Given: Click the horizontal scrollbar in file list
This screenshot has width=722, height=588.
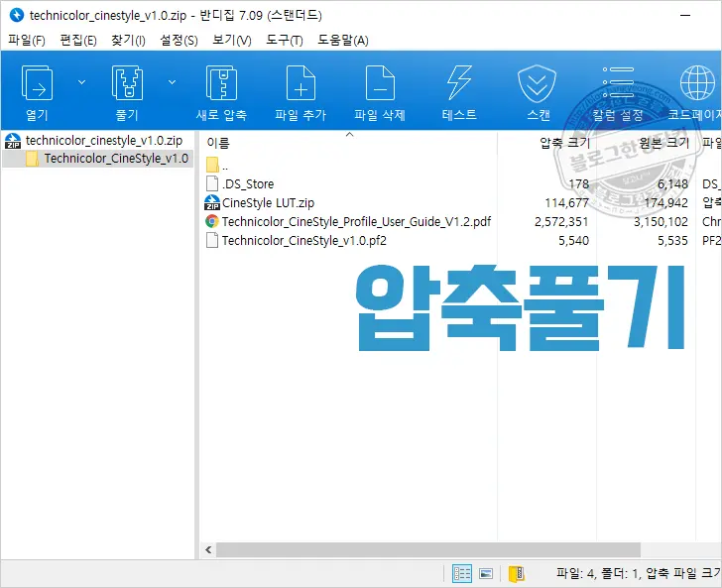Looking at the screenshot, I should click(x=426, y=549).
